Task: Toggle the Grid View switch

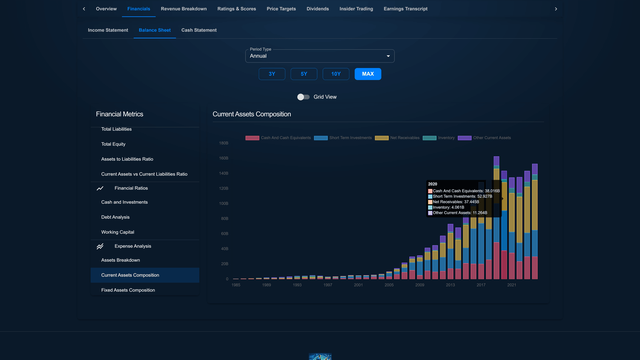Action: [x=303, y=97]
